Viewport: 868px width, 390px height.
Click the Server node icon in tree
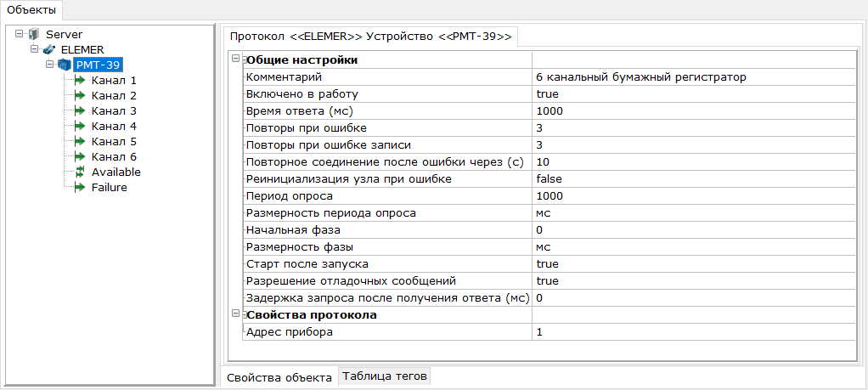[x=34, y=35]
